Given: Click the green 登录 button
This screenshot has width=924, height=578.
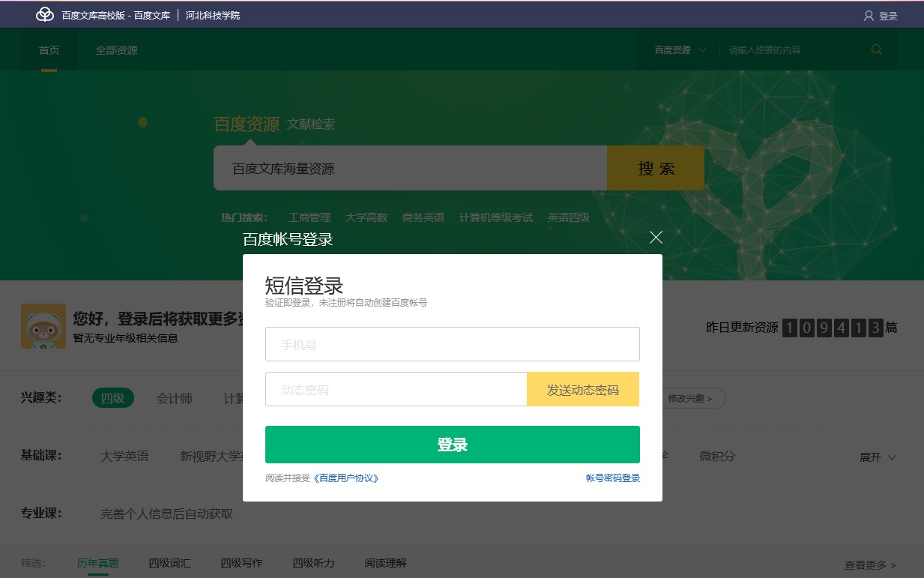Looking at the screenshot, I should (453, 445).
